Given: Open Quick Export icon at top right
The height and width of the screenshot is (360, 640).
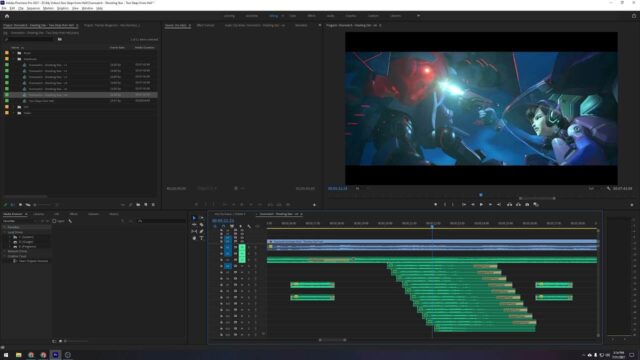Looking at the screenshot, I should coord(634,16).
